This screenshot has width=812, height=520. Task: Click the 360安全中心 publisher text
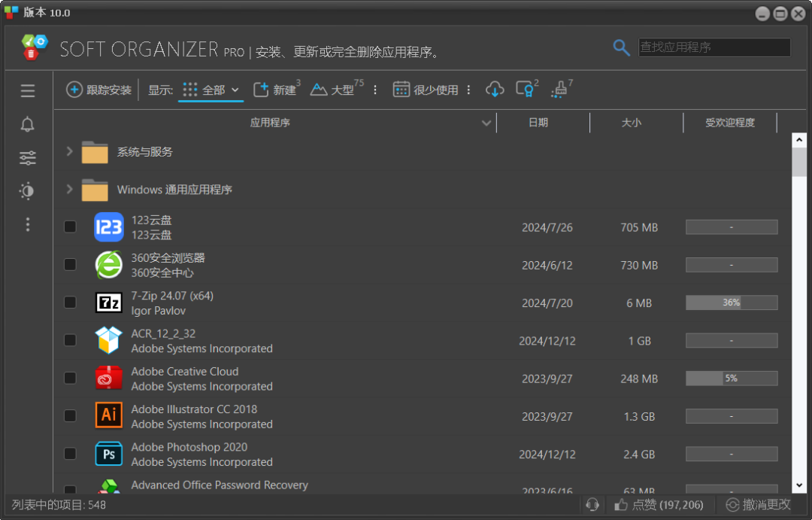tap(162, 272)
